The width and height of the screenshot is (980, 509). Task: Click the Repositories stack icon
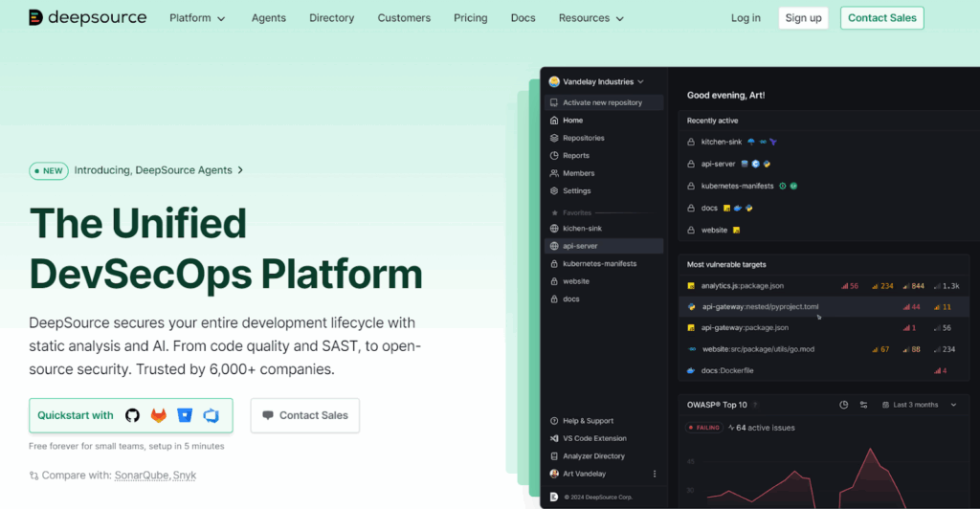coord(554,138)
